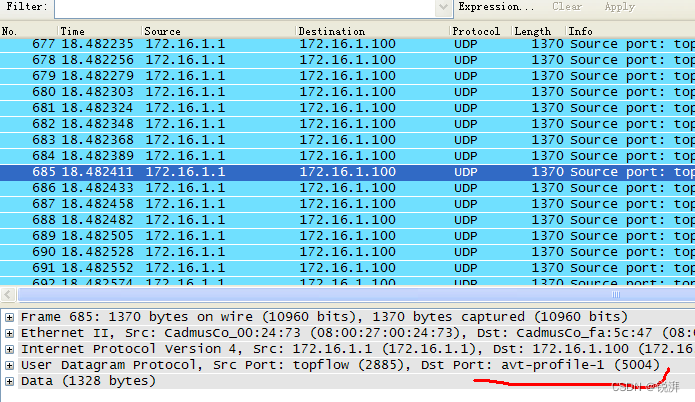Viewport: 695px width, 402px height.
Task: Select packet number 687 row
Action: (x=348, y=204)
